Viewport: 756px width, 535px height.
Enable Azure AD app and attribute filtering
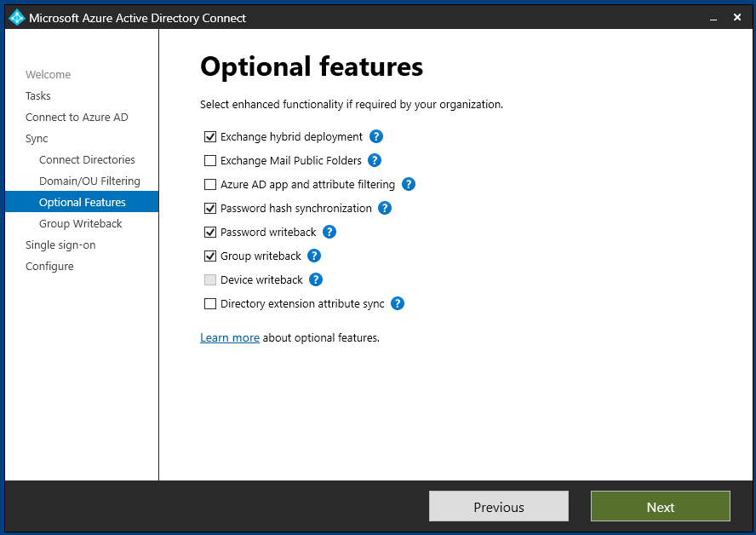(x=210, y=184)
